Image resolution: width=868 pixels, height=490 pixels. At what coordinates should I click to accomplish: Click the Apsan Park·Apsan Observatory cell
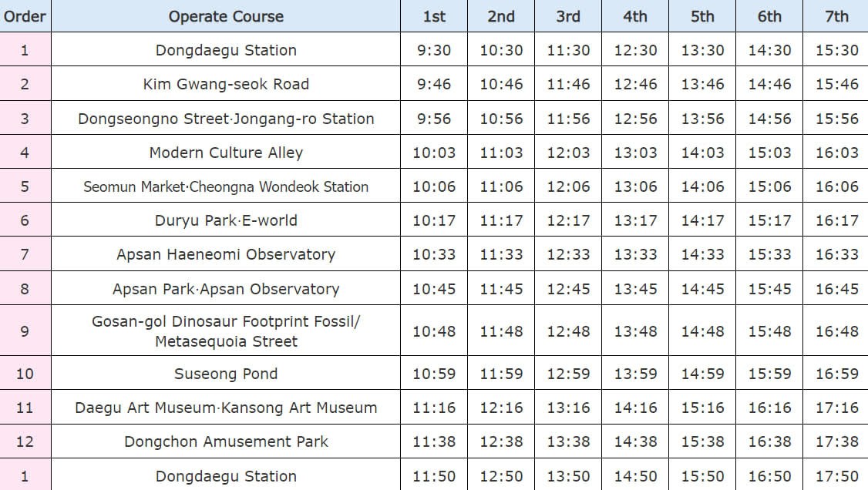(226, 289)
